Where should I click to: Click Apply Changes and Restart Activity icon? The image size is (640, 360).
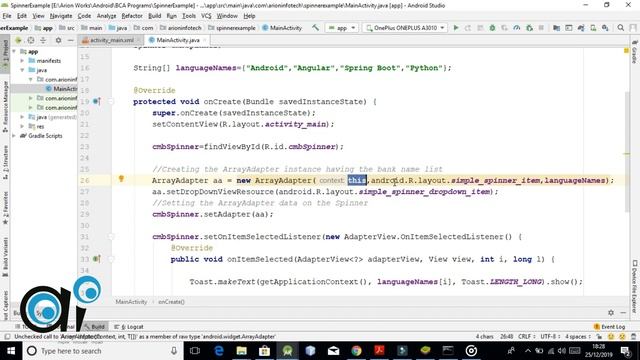[468, 28]
